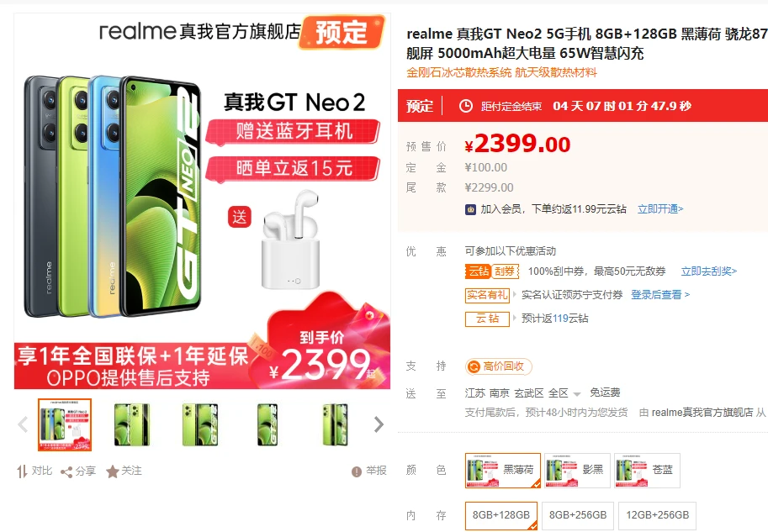Image resolution: width=768 pixels, height=532 pixels.
Task: Click the 实名有礼 tag icon
Action: 488,295
